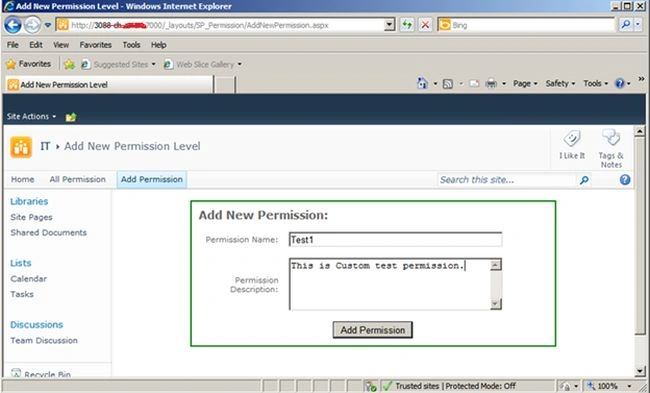This screenshot has height=393, width=650.
Task: Open the Libraries heading link
Action: (29, 201)
